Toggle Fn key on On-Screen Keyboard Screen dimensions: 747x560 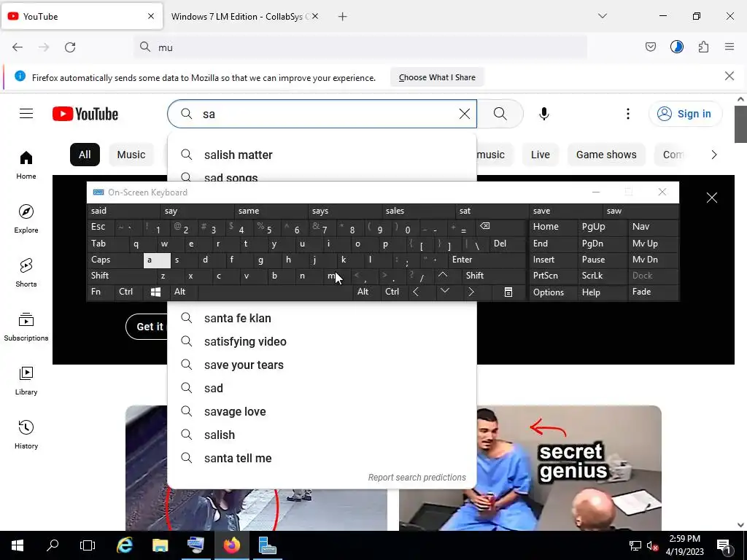click(101, 292)
